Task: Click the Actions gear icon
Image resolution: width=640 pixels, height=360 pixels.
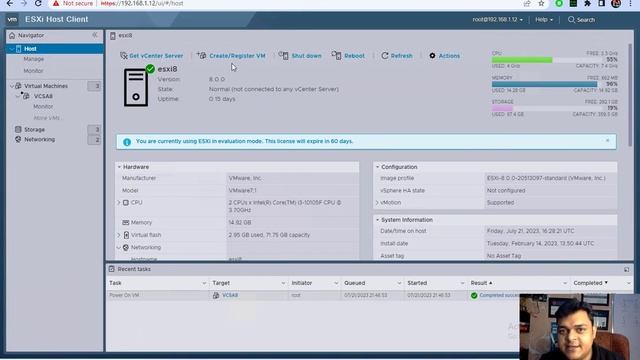Action: tap(432, 56)
